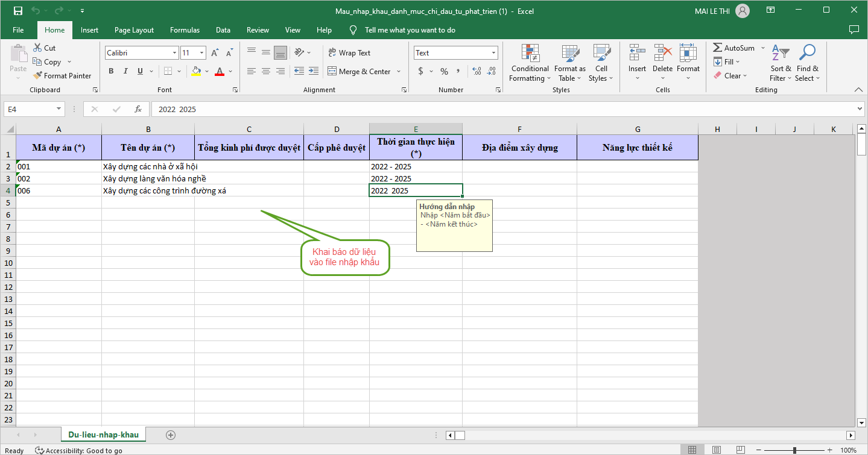Click the Insert Function fx icon
The width and height of the screenshot is (868, 455).
pos(138,109)
